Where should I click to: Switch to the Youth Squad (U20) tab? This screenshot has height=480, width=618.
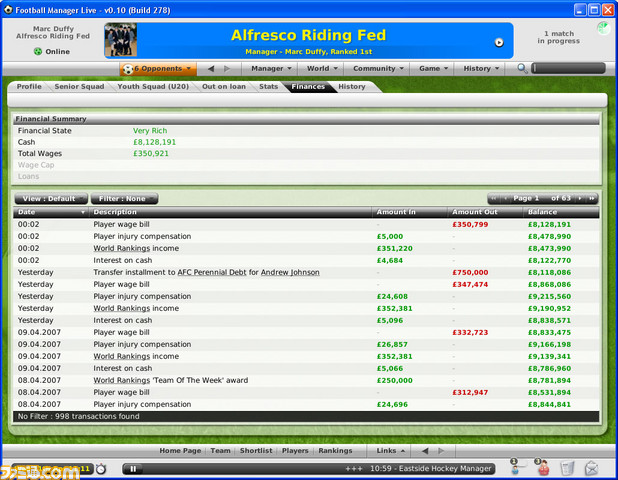(x=153, y=87)
